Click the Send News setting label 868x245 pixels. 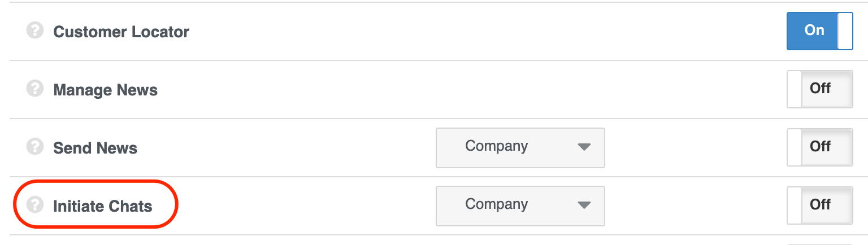95,148
